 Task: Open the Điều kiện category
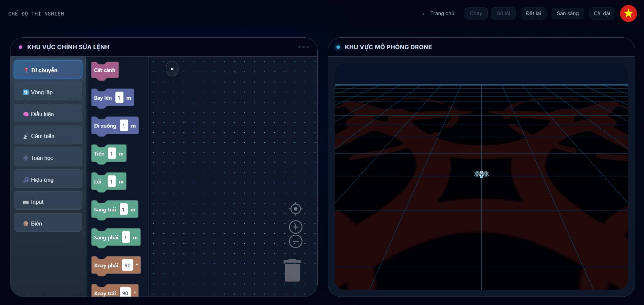[48, 113]
